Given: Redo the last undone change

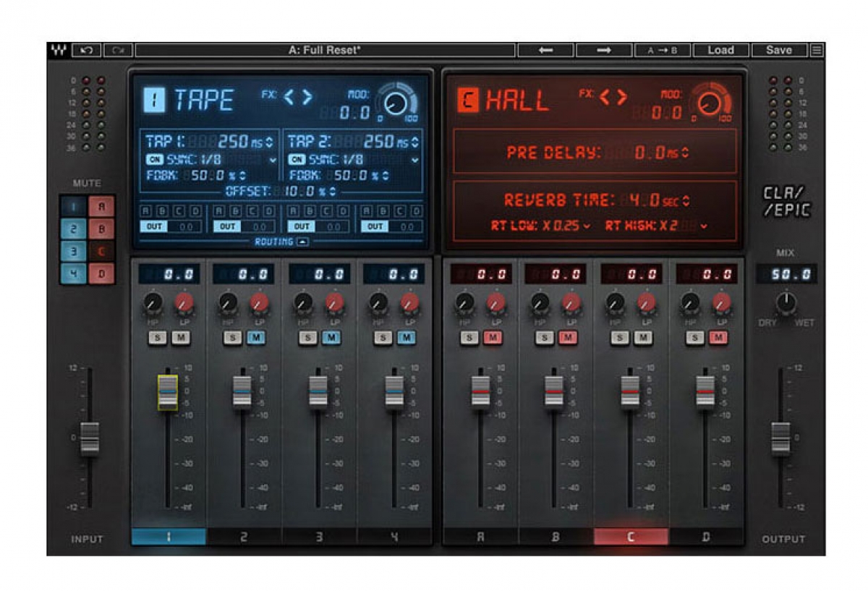Looking at the screenshot, I should click(118, 50).
